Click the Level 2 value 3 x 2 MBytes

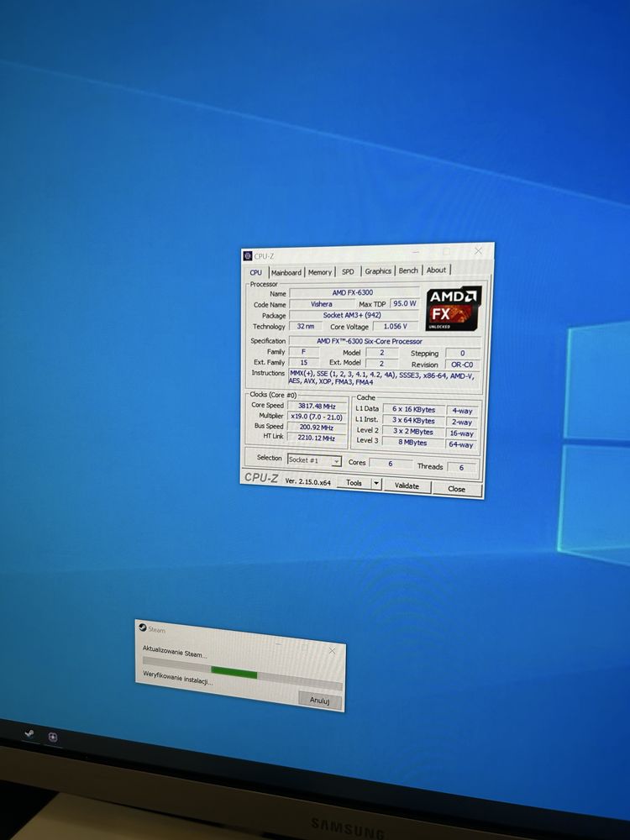(413, 431)
